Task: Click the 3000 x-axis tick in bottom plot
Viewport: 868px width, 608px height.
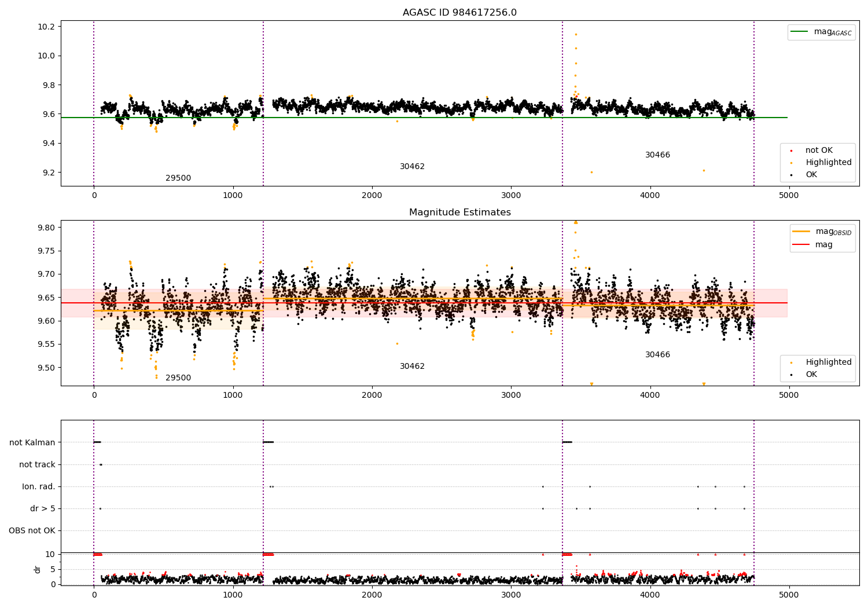Action: point(511,595)
